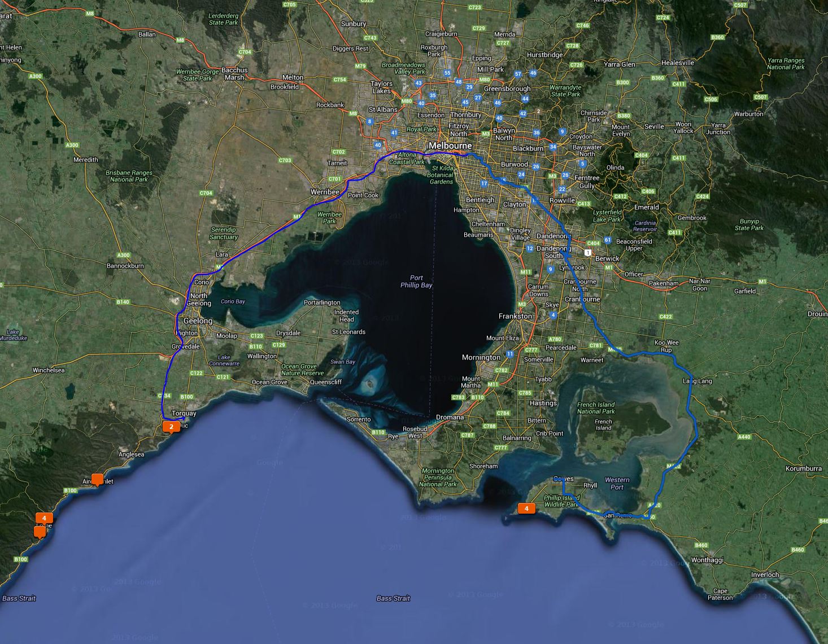Click the Mornington Peninsula National Park label

point(438,477)
